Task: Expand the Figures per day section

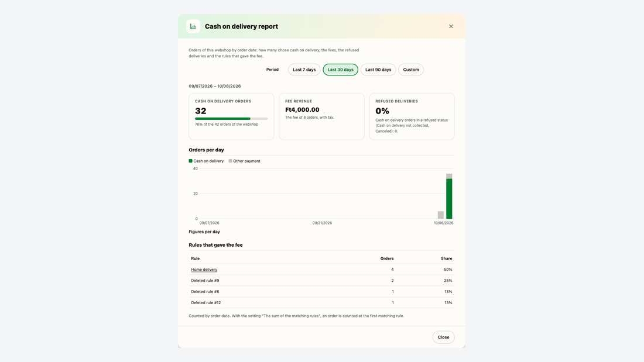Action: (204, 232)
